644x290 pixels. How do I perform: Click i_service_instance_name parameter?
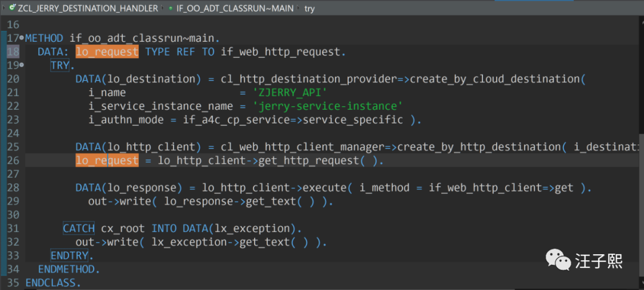(160, 106)
